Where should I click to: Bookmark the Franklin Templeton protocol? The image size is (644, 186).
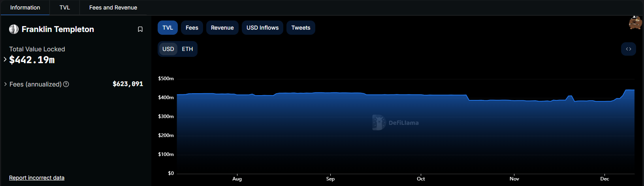(140, 29)
